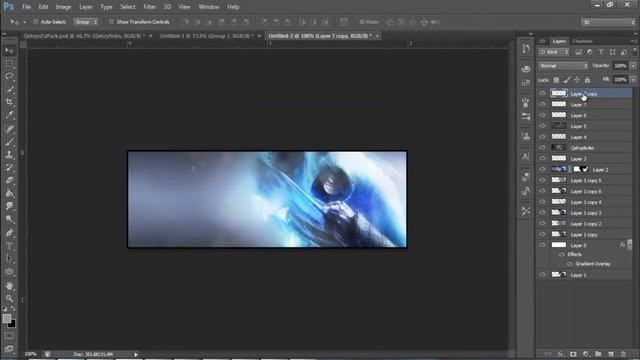Collapse Layer 0 effects list arrow
The width and height of the screenshot is (640, 360).
(x=629, y=245)
